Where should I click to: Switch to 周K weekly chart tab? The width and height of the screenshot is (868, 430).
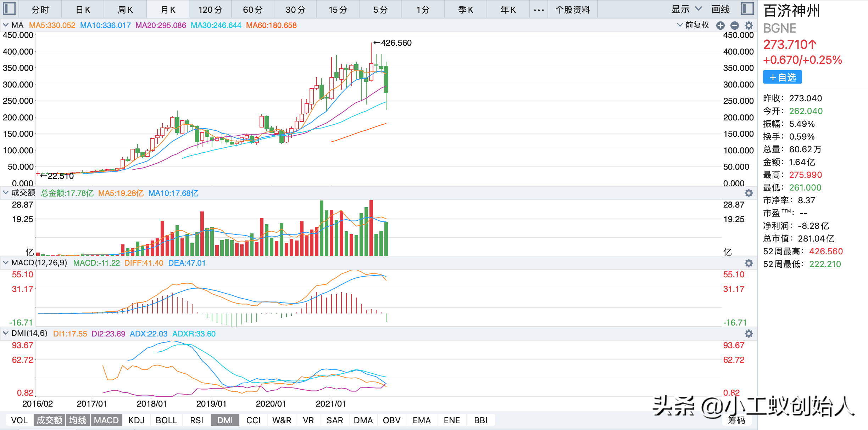[126, 10]
